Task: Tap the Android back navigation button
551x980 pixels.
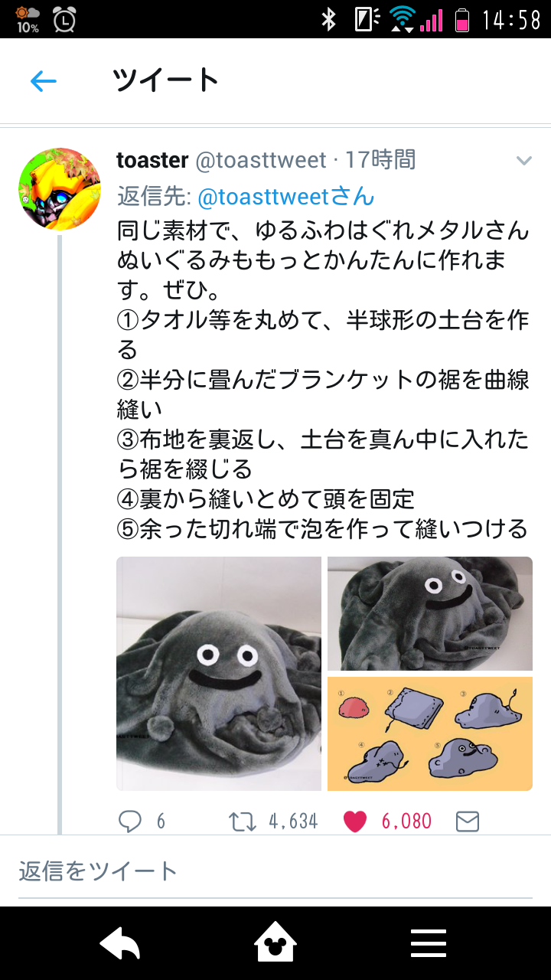Action: point(120,943)
